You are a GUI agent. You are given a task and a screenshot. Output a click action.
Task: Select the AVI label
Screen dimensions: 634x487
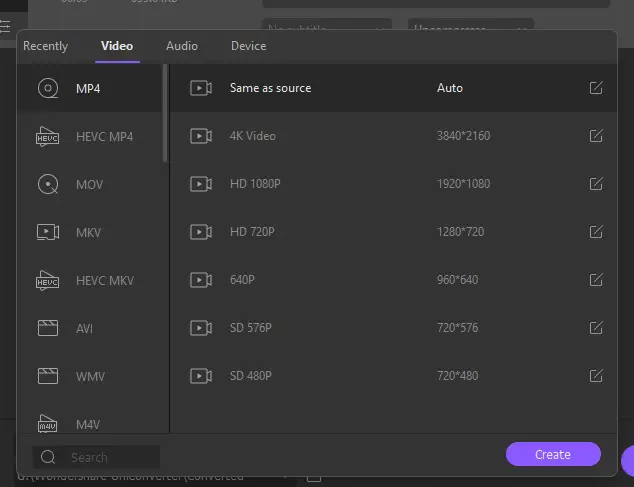click(84, 328)
